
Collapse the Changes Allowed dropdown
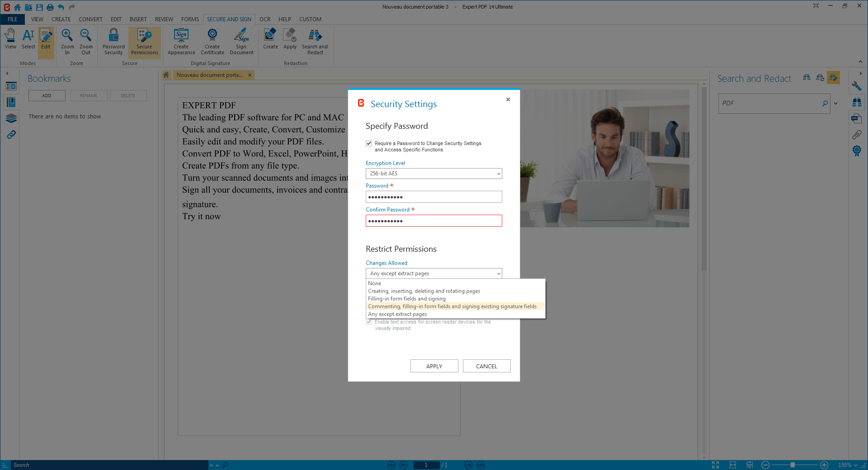click(434, 273)
